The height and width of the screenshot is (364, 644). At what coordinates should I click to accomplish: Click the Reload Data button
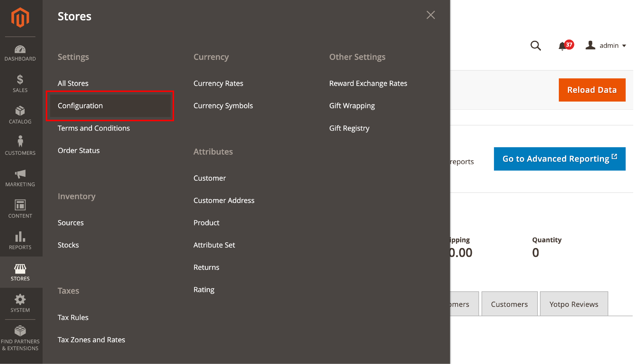[592, 90]
